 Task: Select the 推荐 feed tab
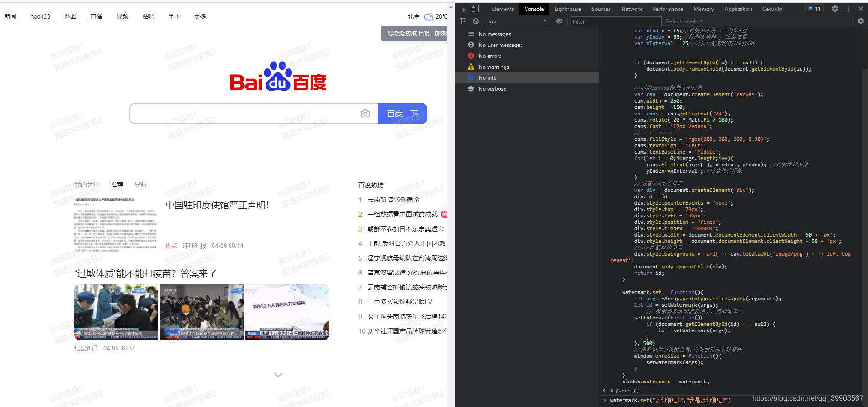tap(117, 185)
